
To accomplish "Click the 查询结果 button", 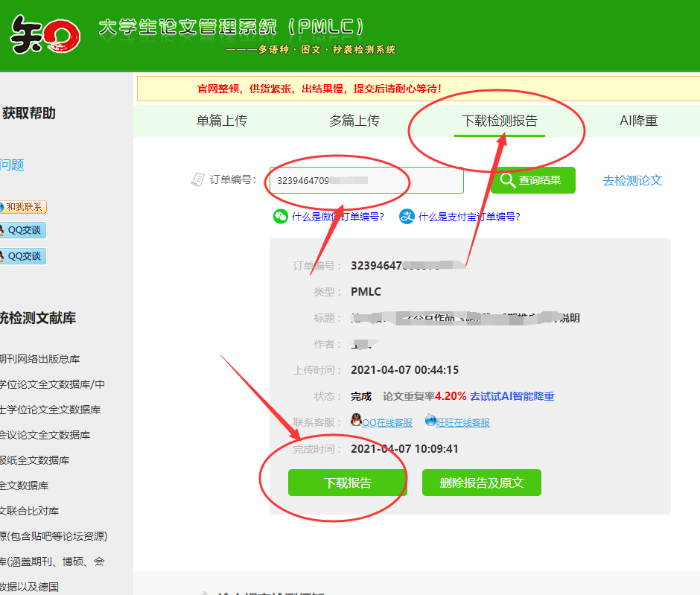I will tap(533, 180).
